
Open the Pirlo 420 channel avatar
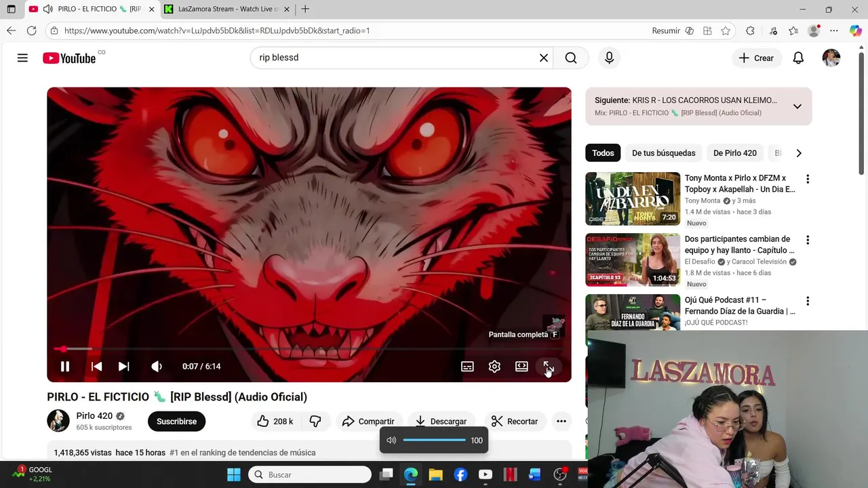[x=58, y=421]
